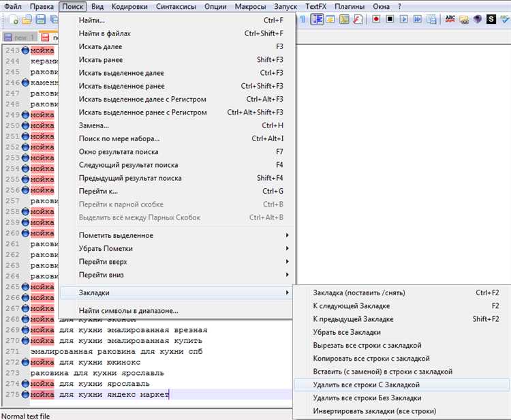Choose Удалить все строки С Закладкой
This screenshot has height=420, width=511.
401,385
